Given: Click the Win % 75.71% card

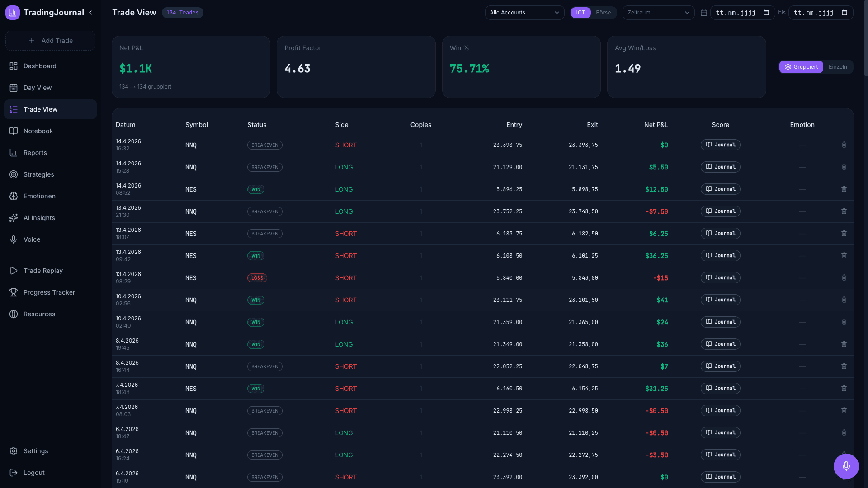Looking at the screenshot, I should [521, 67].
